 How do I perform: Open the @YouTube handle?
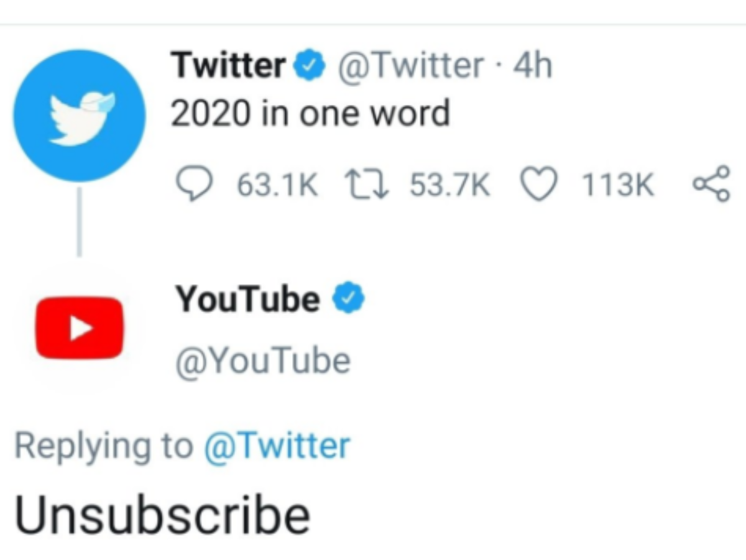(x=263, y=360)
